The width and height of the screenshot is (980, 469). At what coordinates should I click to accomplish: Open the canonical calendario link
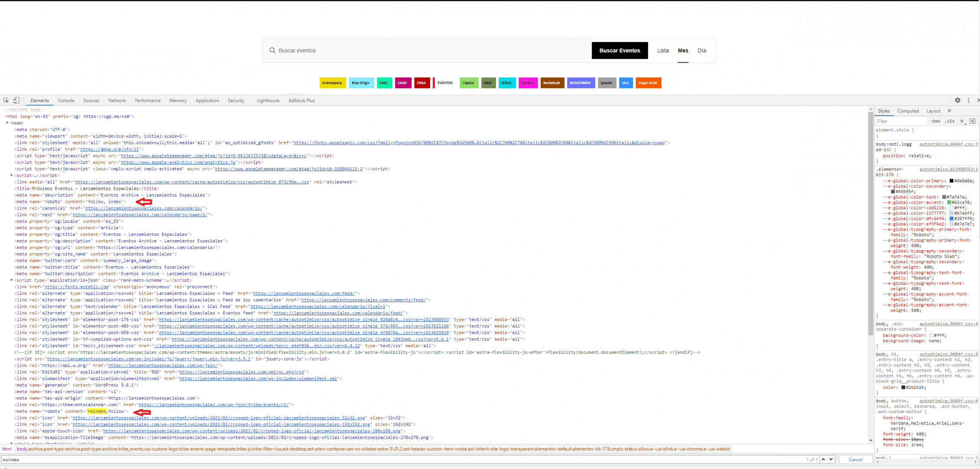(x=144, y=208)
